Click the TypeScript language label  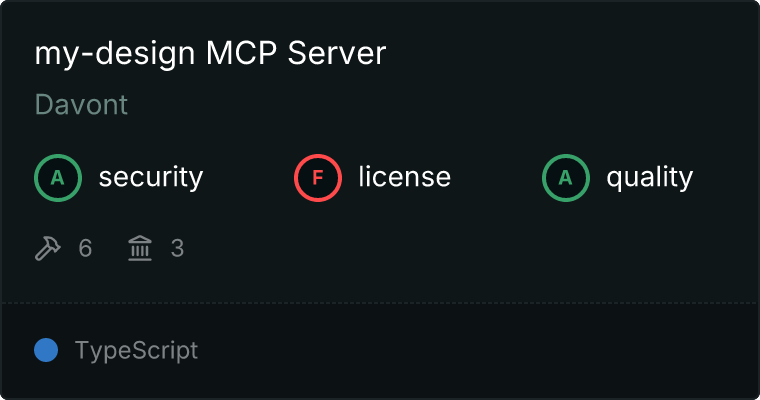[136, 351]
